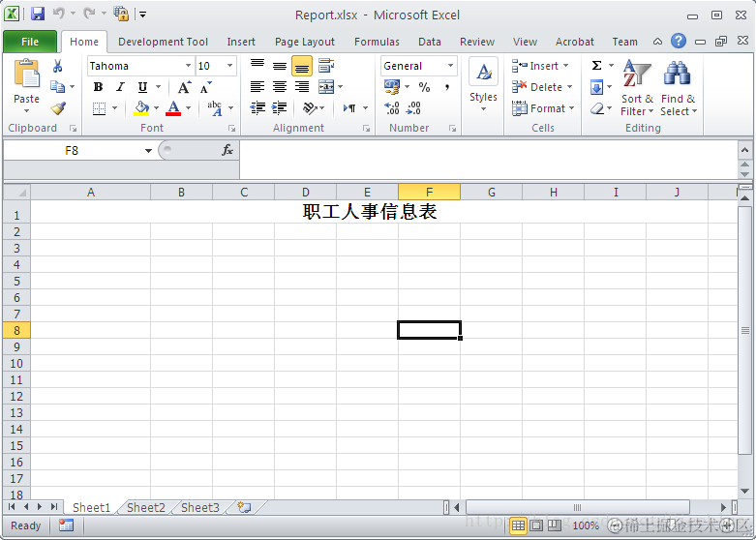This screenshot has width=756, height=540.
Task: Click the AutoSum sigma icon
Action: (x=596, y=66)
